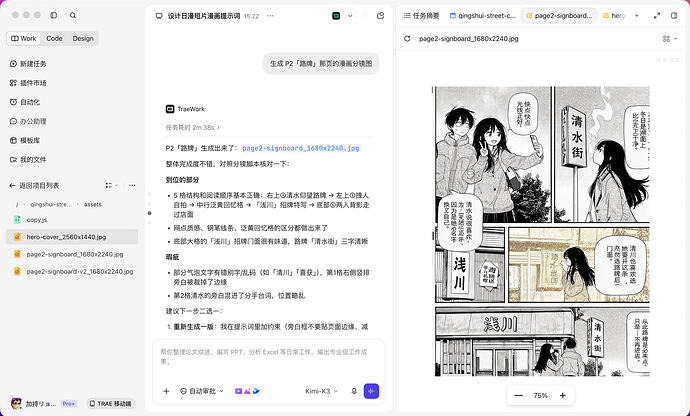The height and width of the screenshot is (416, 690).
Task: Open the Kimi-K3 model selector
Action: click(x=322, y=391)
